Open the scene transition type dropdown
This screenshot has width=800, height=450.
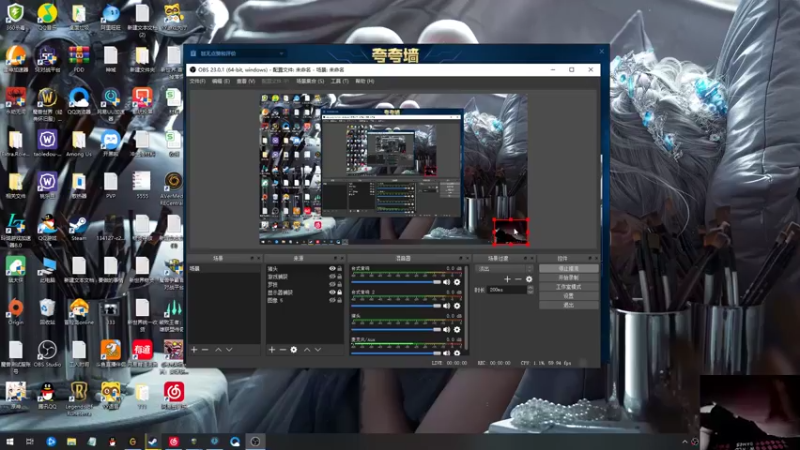click(x=504, y=268)
